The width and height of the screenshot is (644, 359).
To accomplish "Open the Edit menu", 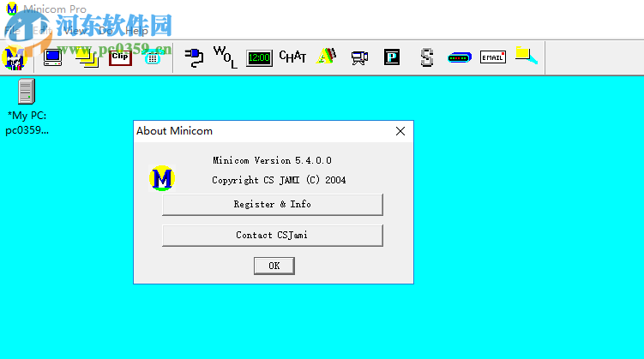I will pyautogui.click(x=41, y=31).
